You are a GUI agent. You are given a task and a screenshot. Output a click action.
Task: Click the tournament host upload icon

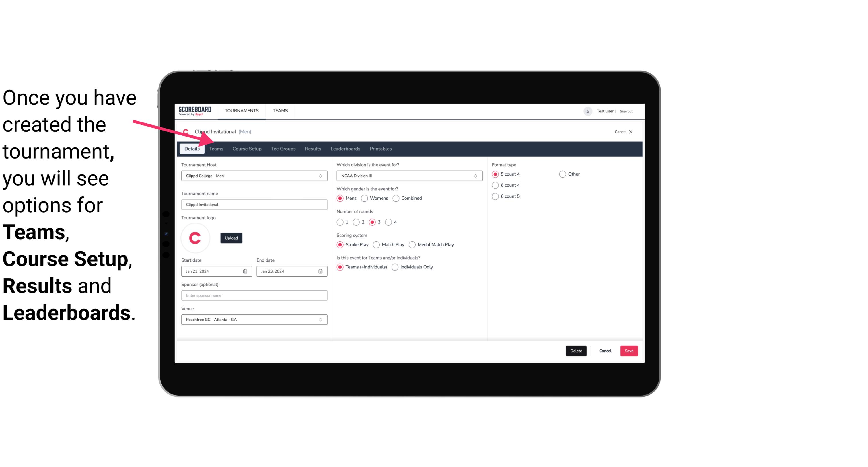[231, 238]
